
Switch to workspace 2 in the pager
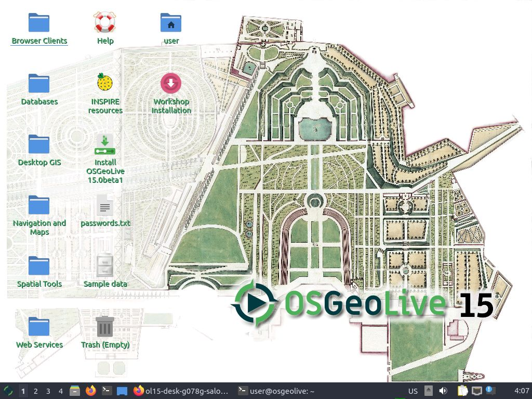click(x=36, y=391)
